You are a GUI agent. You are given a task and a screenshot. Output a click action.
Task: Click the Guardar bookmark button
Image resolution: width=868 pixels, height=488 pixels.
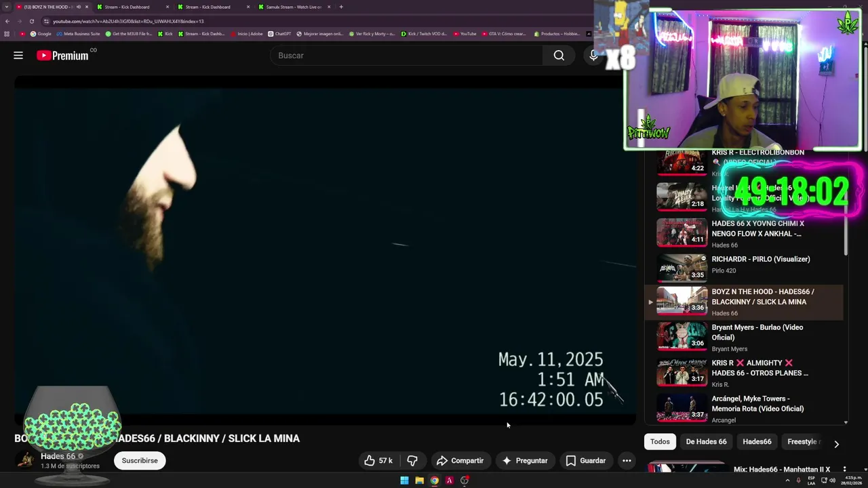pyautogui.click(x=586, y=461)
